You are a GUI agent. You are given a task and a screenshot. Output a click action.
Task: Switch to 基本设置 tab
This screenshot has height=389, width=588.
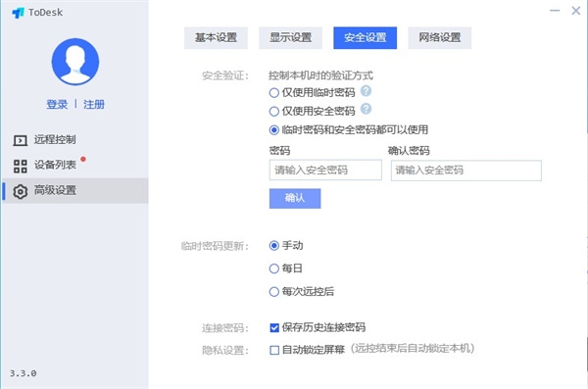tap(216, 37)
